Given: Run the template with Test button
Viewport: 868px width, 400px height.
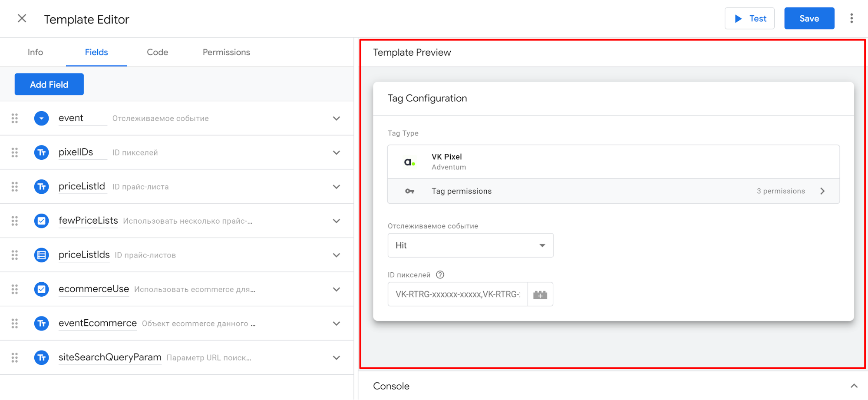Looking at the screenshot, I should 749,18.
